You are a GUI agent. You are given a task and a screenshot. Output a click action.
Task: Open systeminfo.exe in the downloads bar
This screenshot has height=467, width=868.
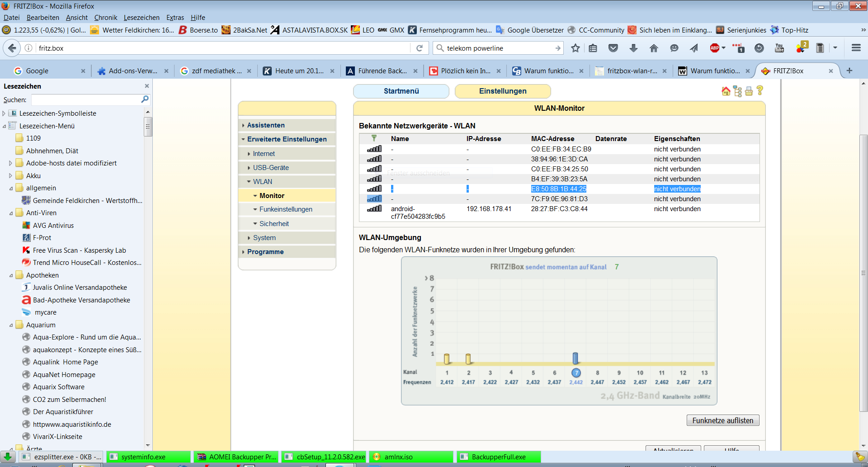[148, 457]
